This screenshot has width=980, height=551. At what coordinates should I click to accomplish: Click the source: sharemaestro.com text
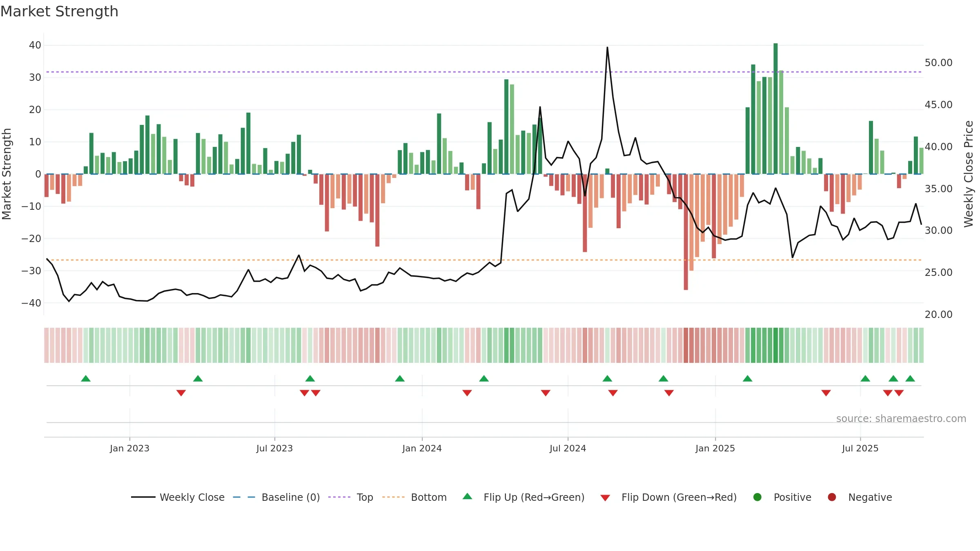901,418
